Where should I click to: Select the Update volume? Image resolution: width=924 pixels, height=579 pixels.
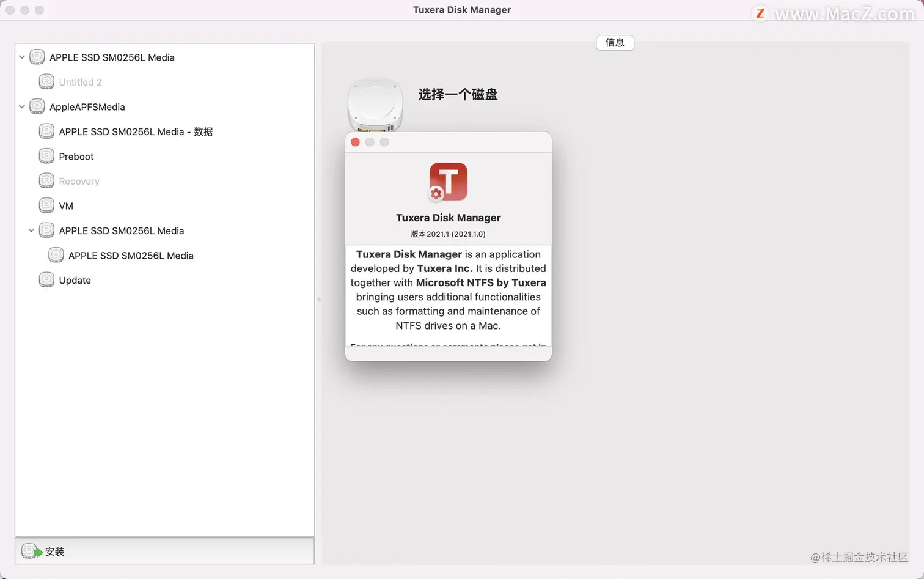(x=75, y=280)
